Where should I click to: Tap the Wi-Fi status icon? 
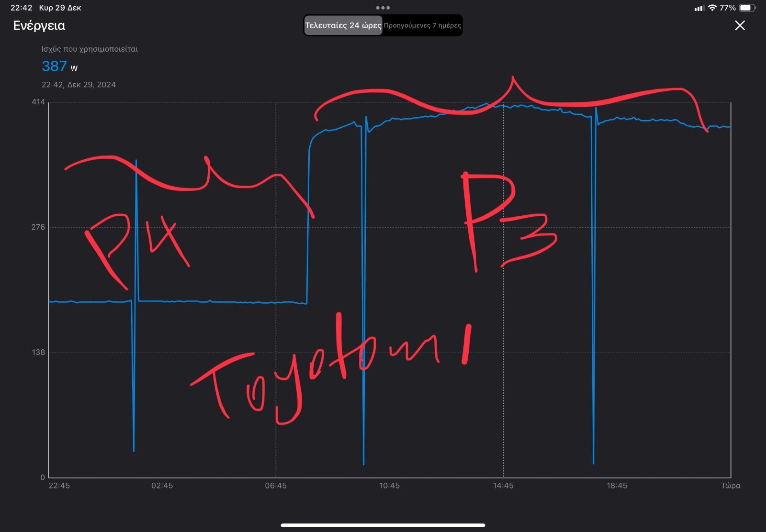[x=712, y=8]
